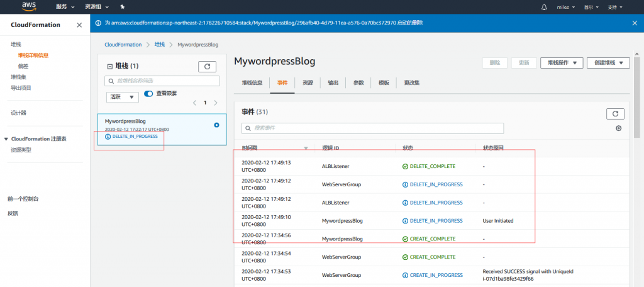
Task: Sort events by timestamp arrow
Action: point(306,148)
